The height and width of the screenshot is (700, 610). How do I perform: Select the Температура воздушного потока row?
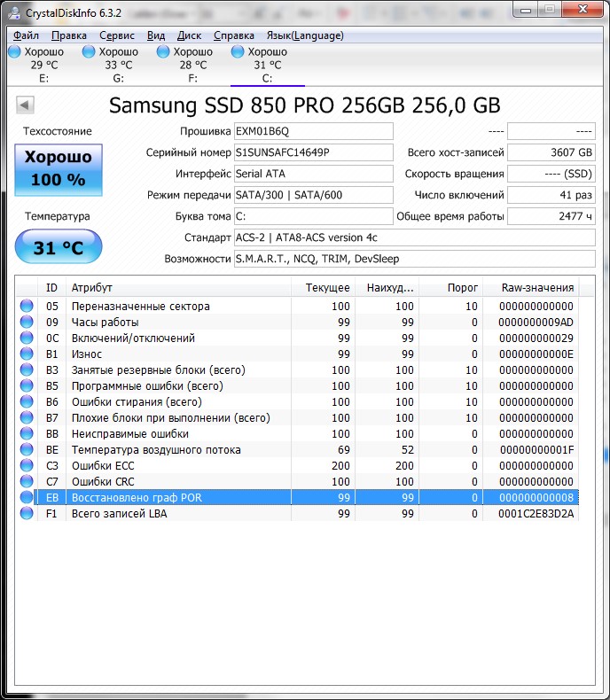point(297,449)
